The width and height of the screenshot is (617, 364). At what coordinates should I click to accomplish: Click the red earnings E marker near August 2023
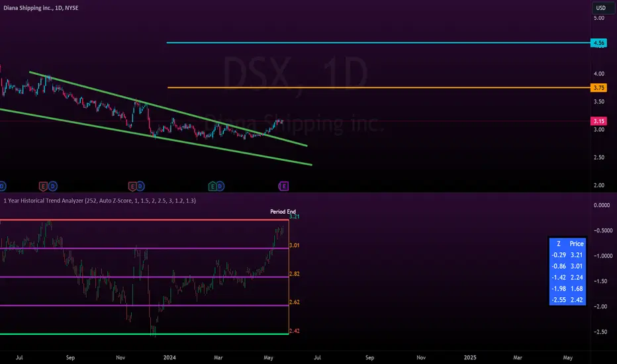click(43, 186)
